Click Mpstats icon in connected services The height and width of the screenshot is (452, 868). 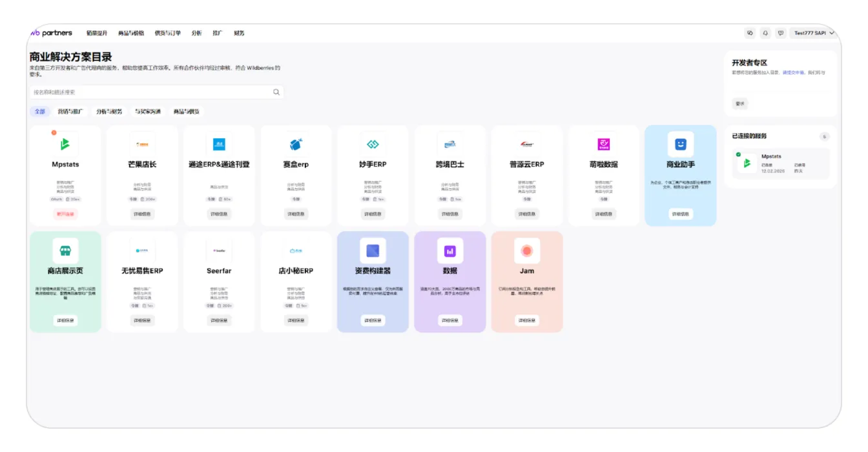click(x=747, y=163)
